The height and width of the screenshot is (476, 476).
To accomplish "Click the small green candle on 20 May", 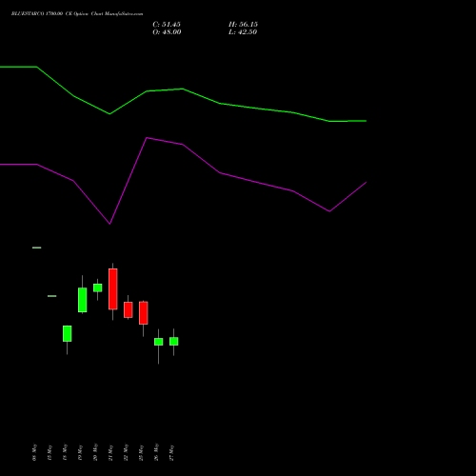I will coord(98,288).
